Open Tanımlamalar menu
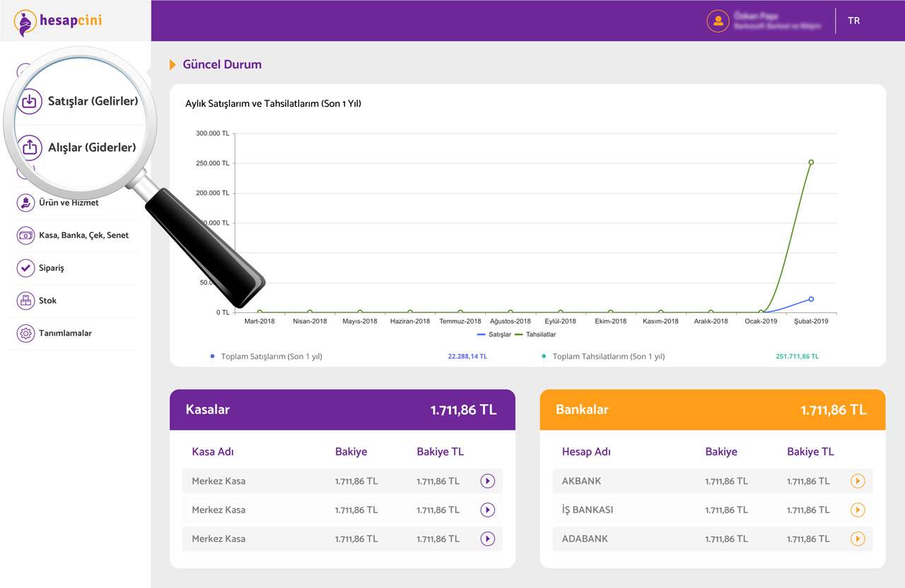The width and height of the screenshot is (905, 588). [x=65, y=333]
